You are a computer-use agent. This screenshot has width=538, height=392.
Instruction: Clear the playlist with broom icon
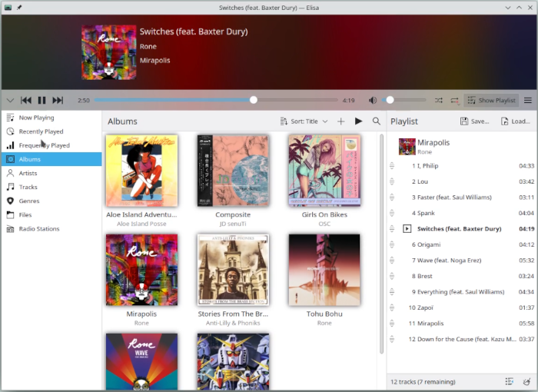point(526,382)
